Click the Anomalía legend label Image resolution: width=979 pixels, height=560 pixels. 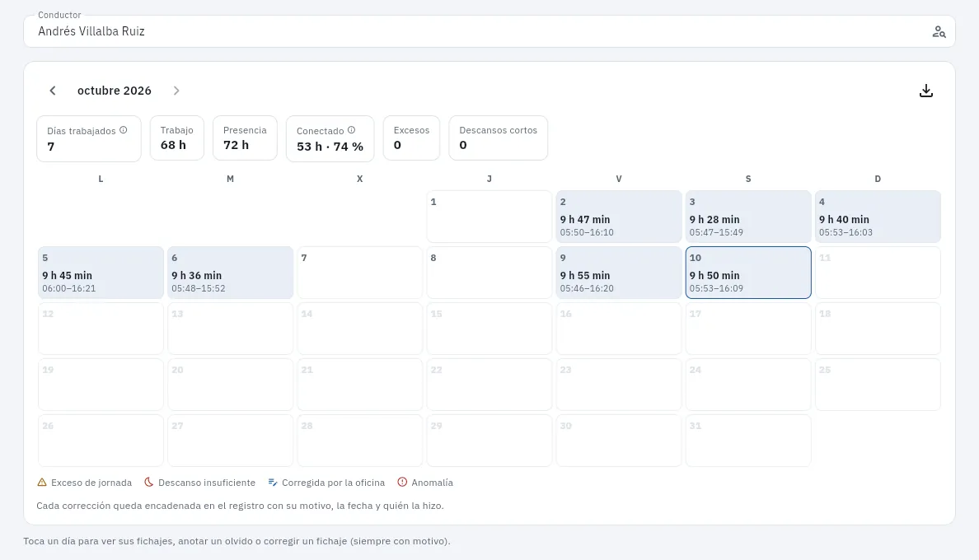(432, 483)
